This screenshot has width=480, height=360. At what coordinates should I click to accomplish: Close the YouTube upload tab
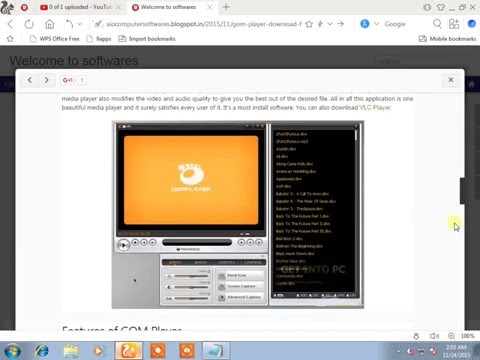(118, 7)
